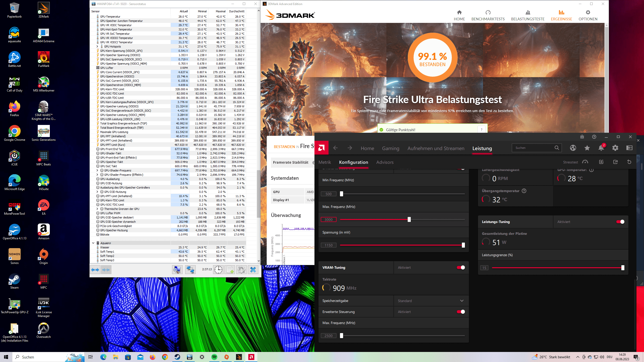The image size is (644, 362).
Task: Click HWiNFO collapse-columns arrows button
Action: point(106,270)
